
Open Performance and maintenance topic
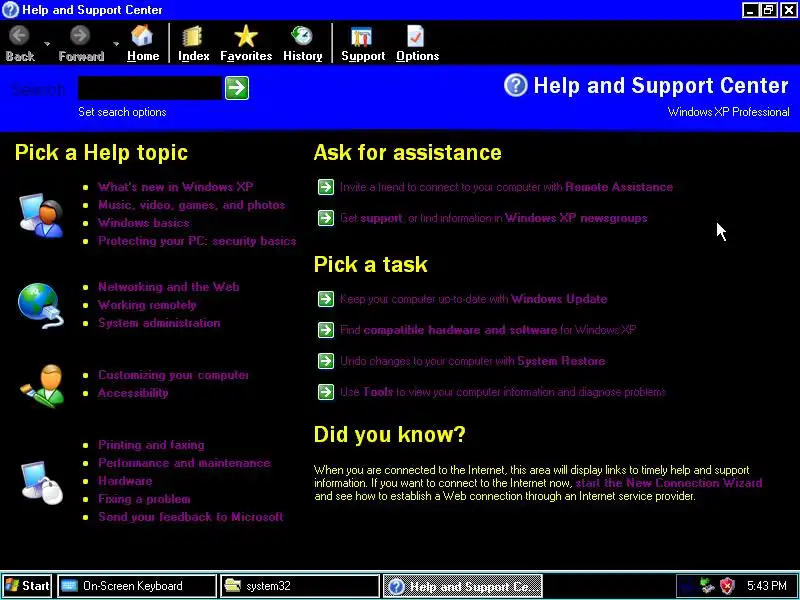(184, 463)
